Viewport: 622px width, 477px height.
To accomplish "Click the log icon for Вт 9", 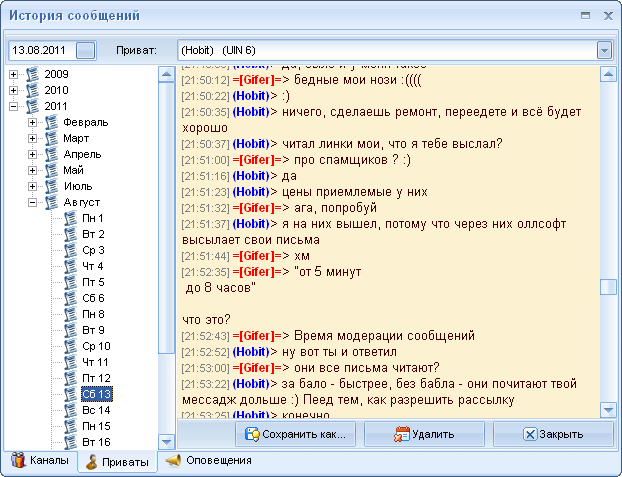I will [71, 330].
